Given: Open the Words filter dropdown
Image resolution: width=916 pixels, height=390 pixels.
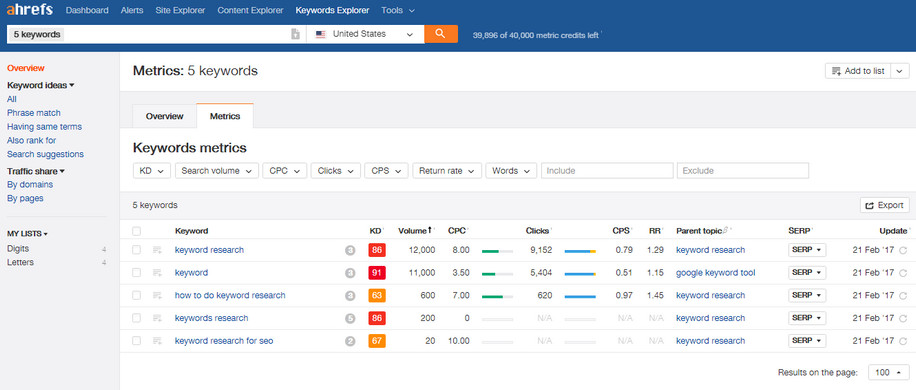Looking at the screenshot, I should 511,171.
